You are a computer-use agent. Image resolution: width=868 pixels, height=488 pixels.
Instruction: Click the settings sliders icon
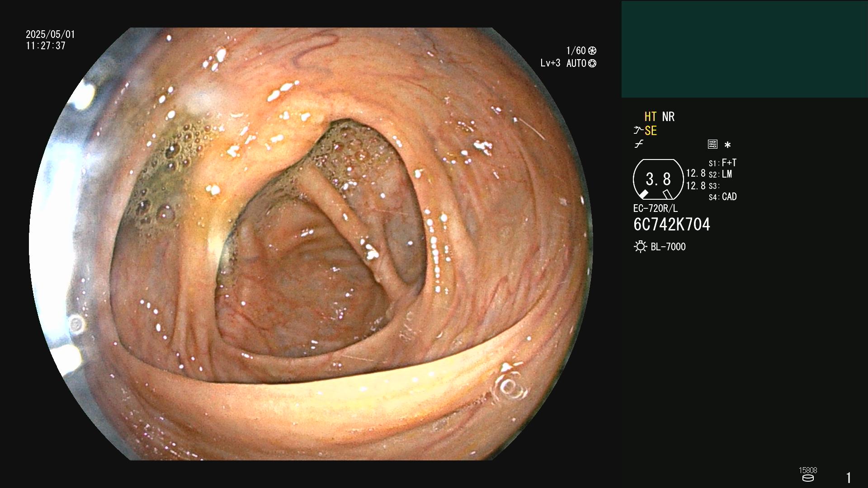[x=712, y=144]
